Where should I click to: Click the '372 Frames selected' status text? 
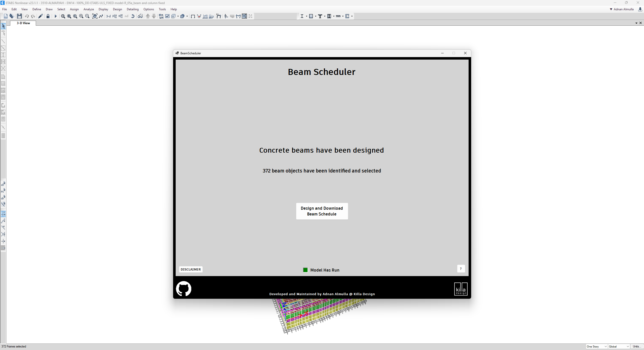14,346
